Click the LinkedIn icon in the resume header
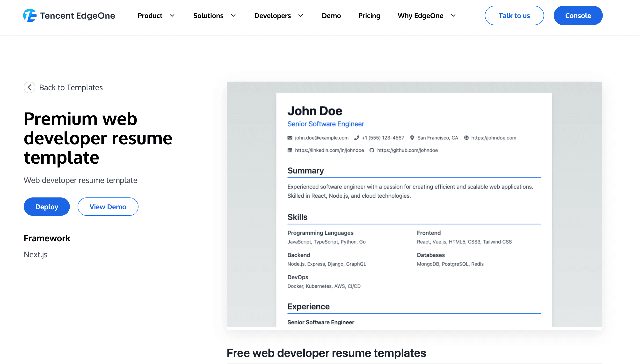 290,150
